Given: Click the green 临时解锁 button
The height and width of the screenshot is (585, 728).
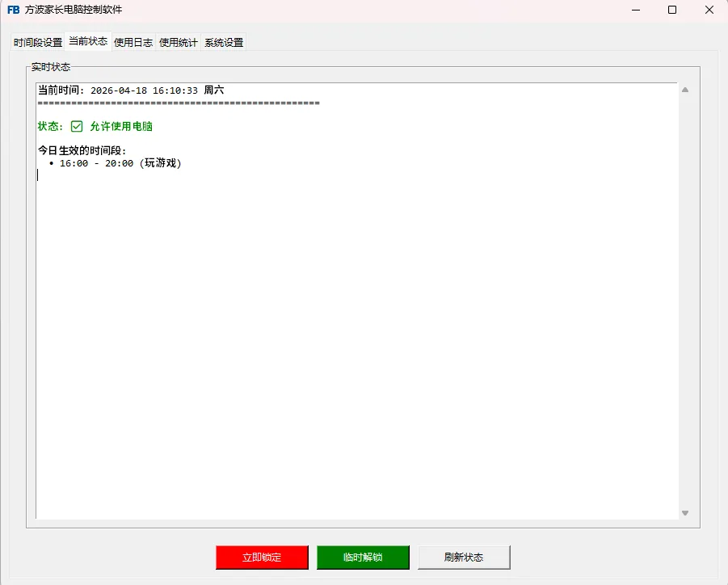Looking at the screenshot, I should (x=363, y=558).
